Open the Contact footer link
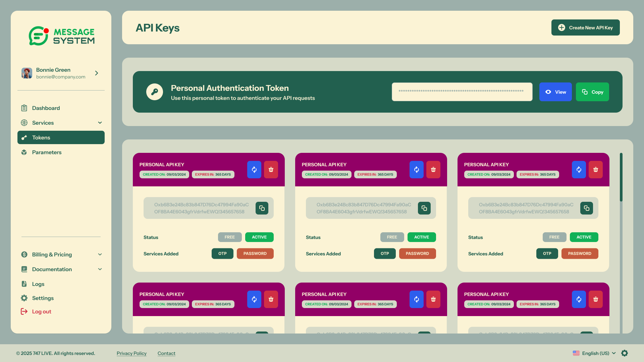644x362 pixels. (x=166, y=353)
